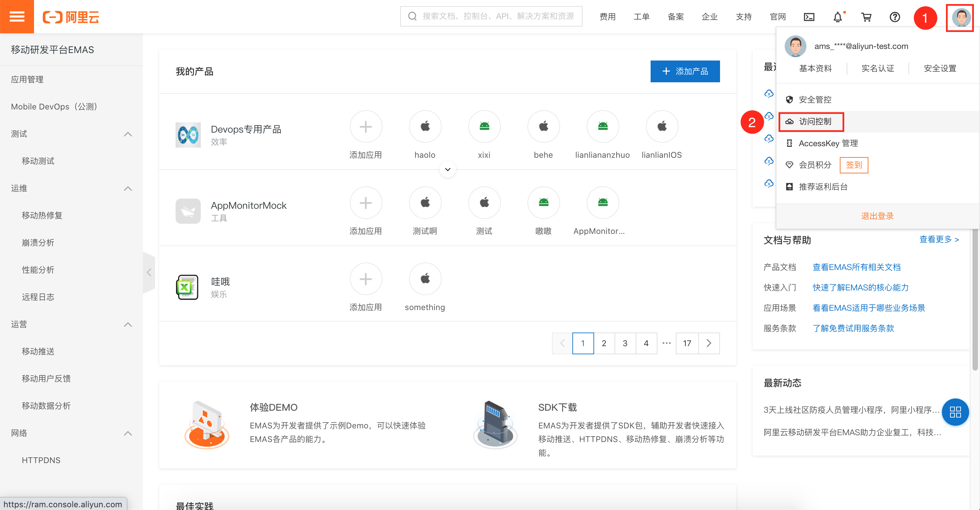The width and height of the screenshot is (980, 510).
Task: Open 移动热修复 in sidebar
Action: click(x=42, y=216)
